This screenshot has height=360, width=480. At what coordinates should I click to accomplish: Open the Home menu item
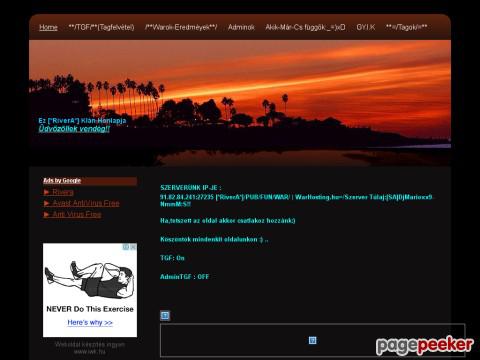(x=48, y=27)
